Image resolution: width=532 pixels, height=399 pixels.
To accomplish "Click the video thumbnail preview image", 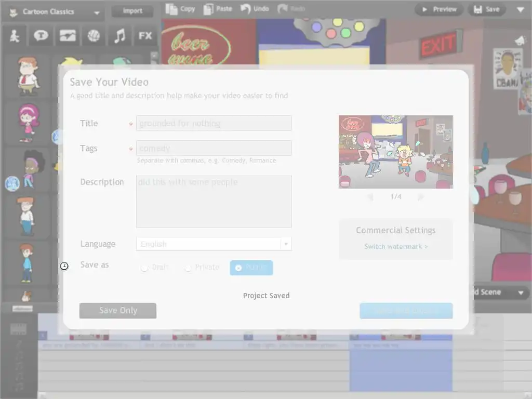I will click(x=395, y=152).
